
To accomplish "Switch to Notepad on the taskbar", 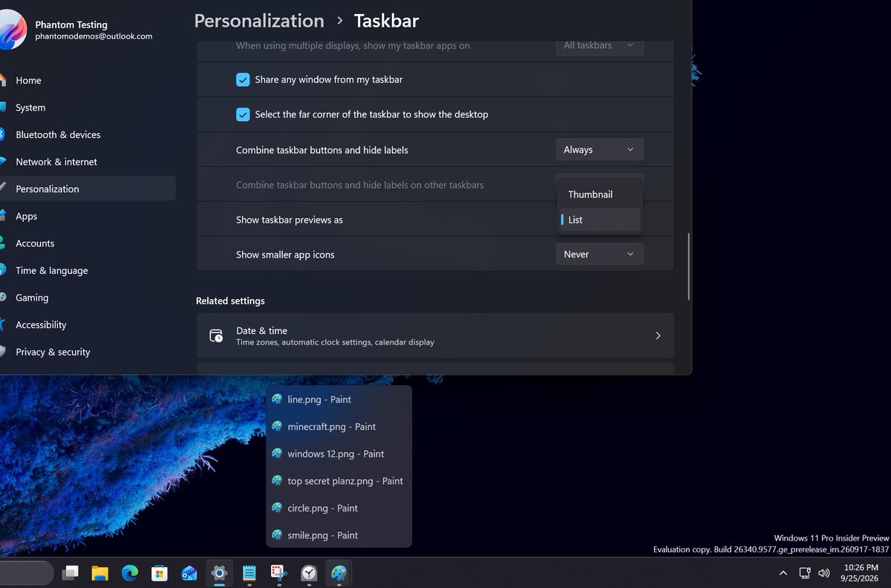I will pyautogui.click(x=249, y=572).
